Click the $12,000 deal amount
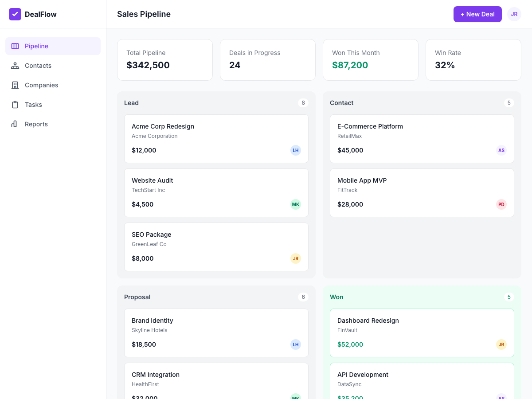 [144, 150]
